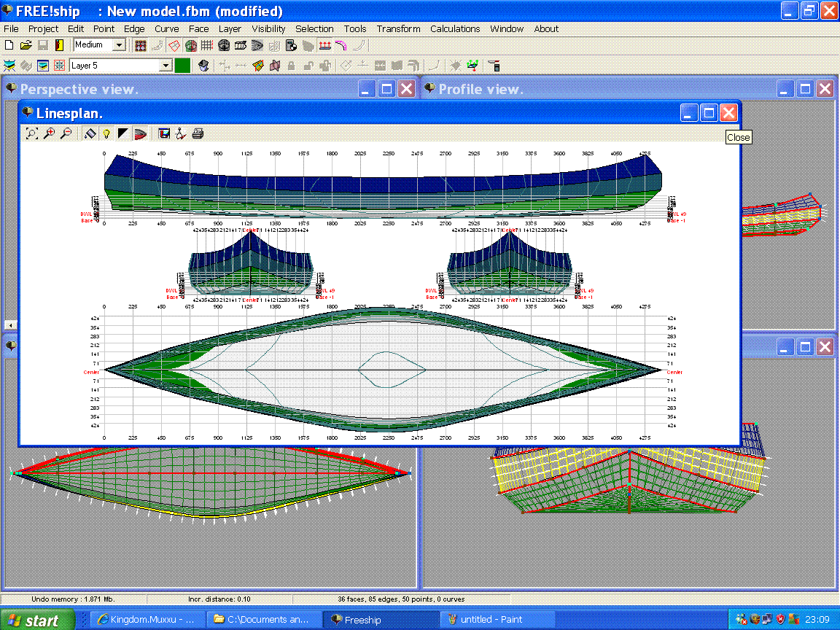Toggle the light bulb option in Linesplan

[x=106, y=133]
